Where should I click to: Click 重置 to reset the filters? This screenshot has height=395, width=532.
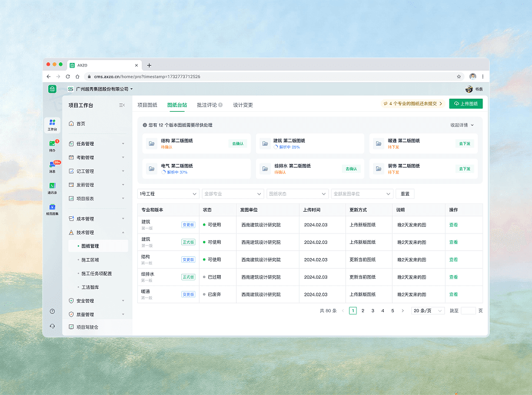click(405, 193)
